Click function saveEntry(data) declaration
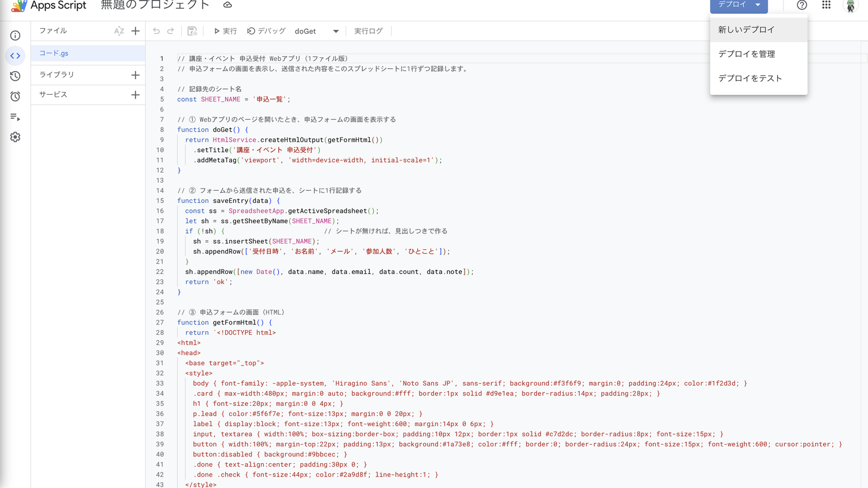The image size is (868, 488). [229, 201]
